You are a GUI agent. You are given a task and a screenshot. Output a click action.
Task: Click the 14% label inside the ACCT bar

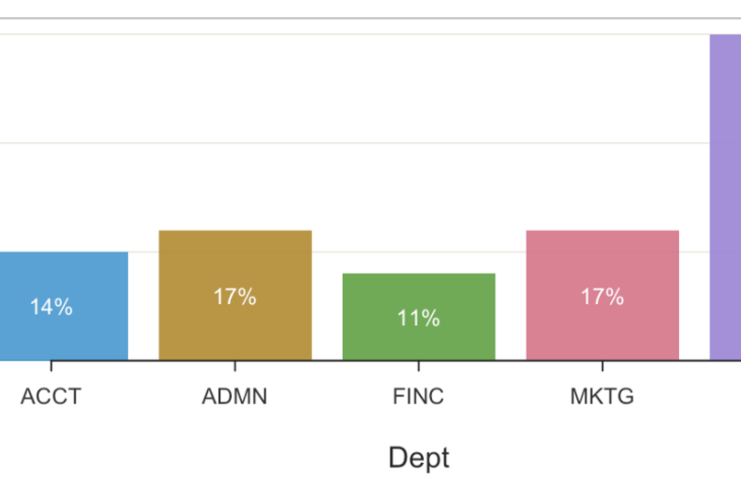pos(51,308)
